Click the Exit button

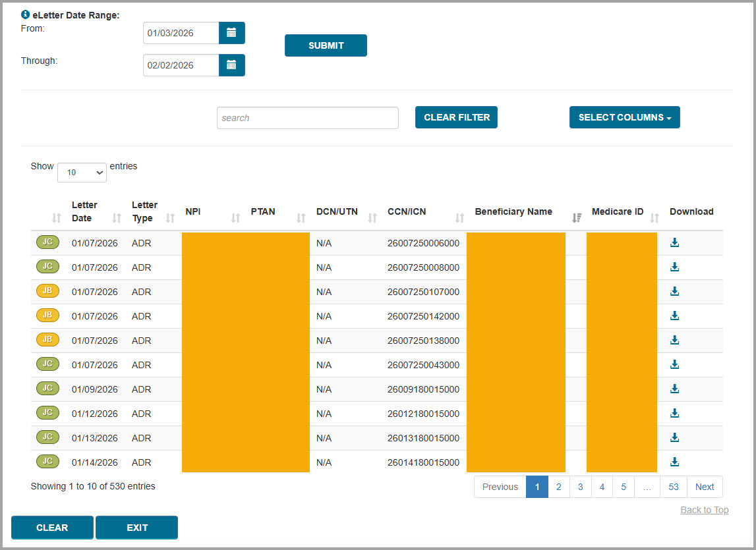136,528
